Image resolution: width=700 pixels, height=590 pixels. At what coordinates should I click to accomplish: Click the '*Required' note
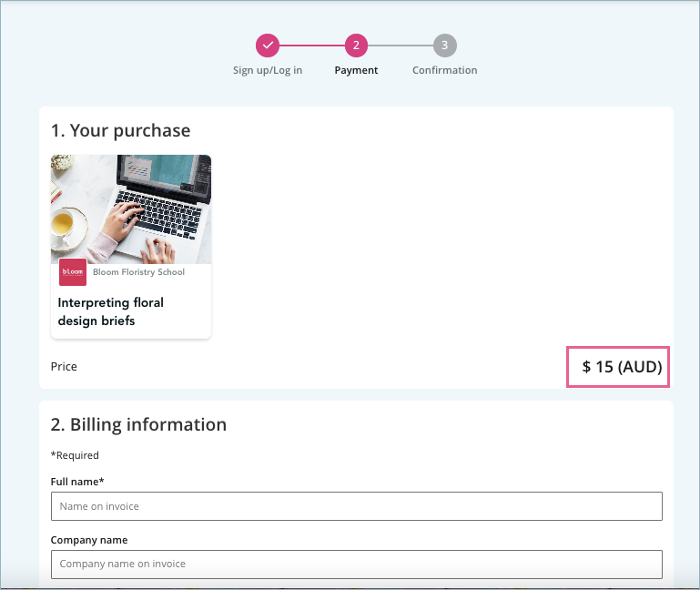tap(75, 455)
